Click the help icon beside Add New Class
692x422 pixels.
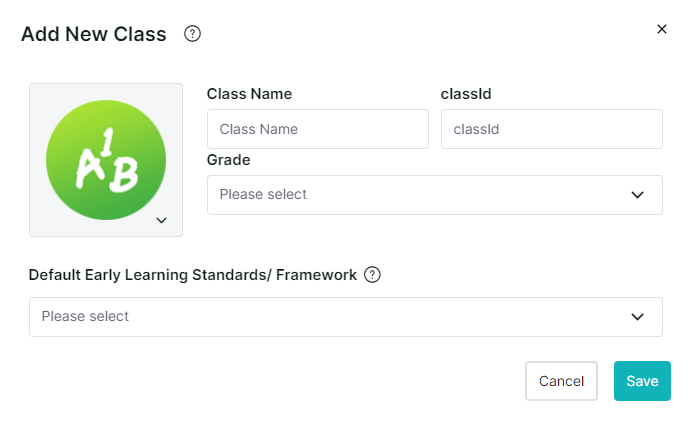coord(193,34)
